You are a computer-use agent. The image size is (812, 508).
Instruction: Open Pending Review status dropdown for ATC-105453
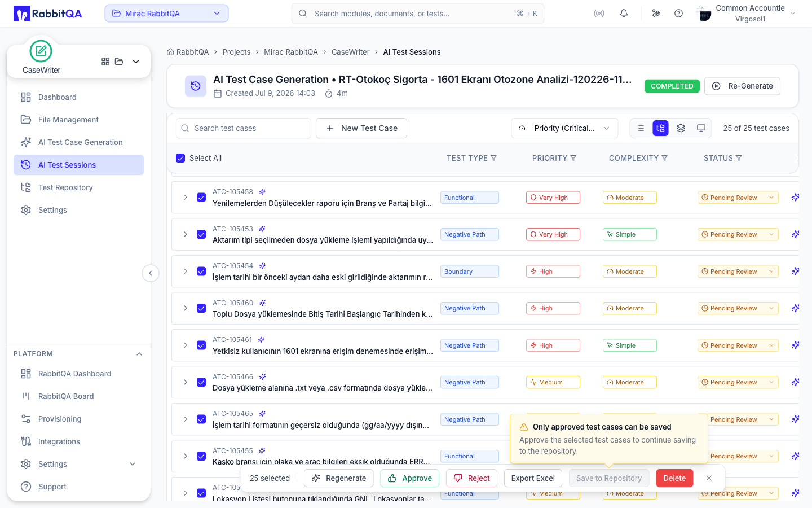(738, 234)
